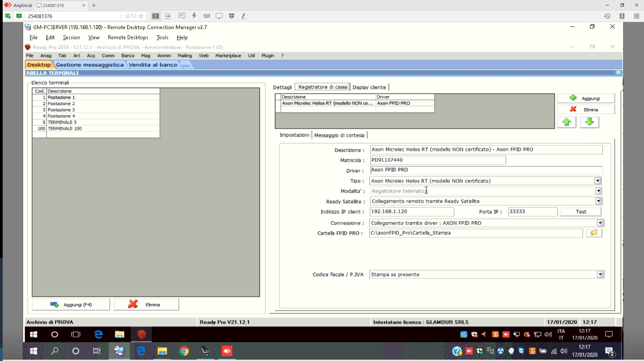
Task: Click the Porta IP field 33333
Action: pyautogui.click(x=532, y=212)
